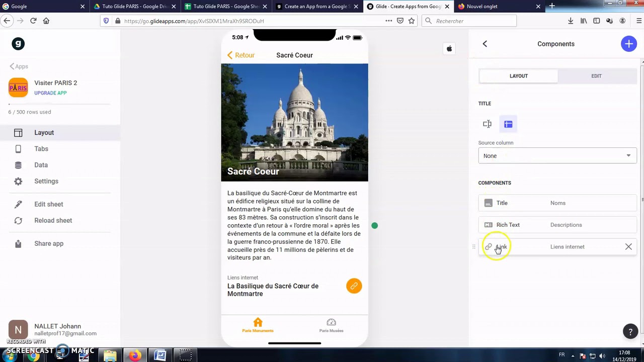The height and width of the screenshot is (362, 644).
Task: Open Firefox from the Windows taskbar
Action: point(135,356)
